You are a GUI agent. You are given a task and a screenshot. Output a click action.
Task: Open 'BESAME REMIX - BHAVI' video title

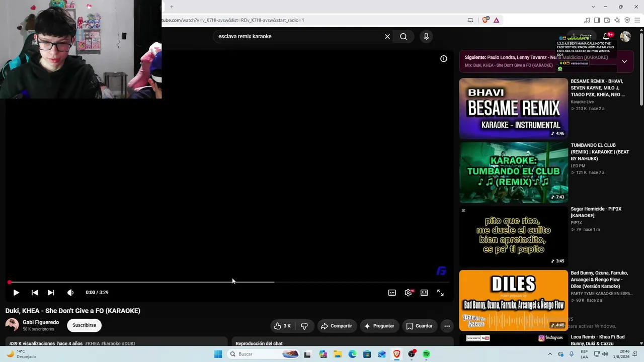[x=598, y=88]
